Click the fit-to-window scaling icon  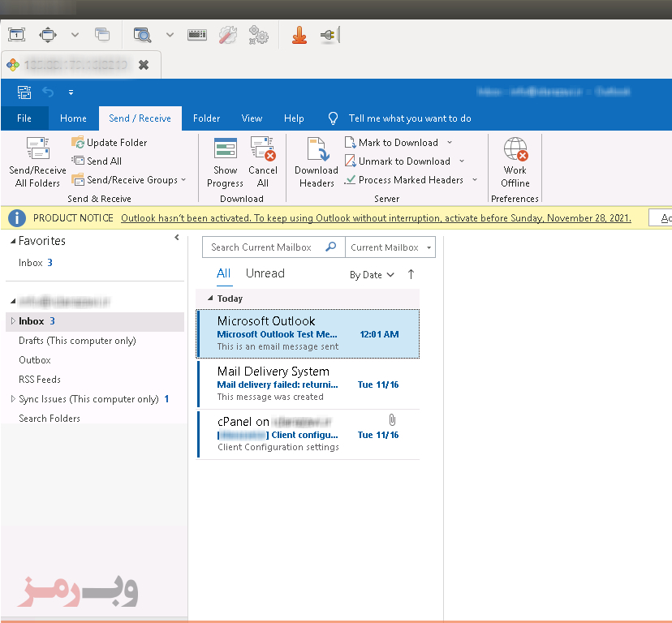48,35
